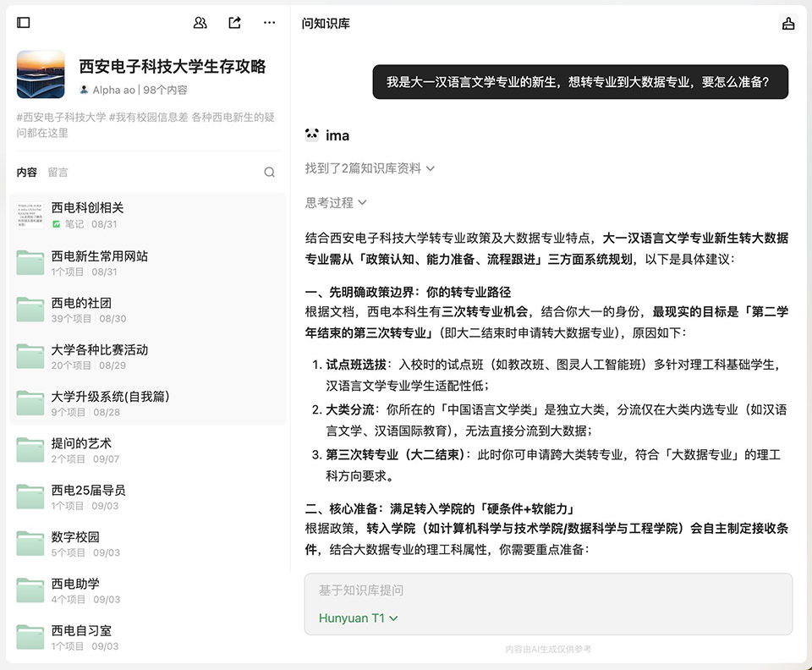The image size is (812, 670).
Task: Open the 提问的艺术 folder
Action: pyautogui.click(x=81, y=443)
